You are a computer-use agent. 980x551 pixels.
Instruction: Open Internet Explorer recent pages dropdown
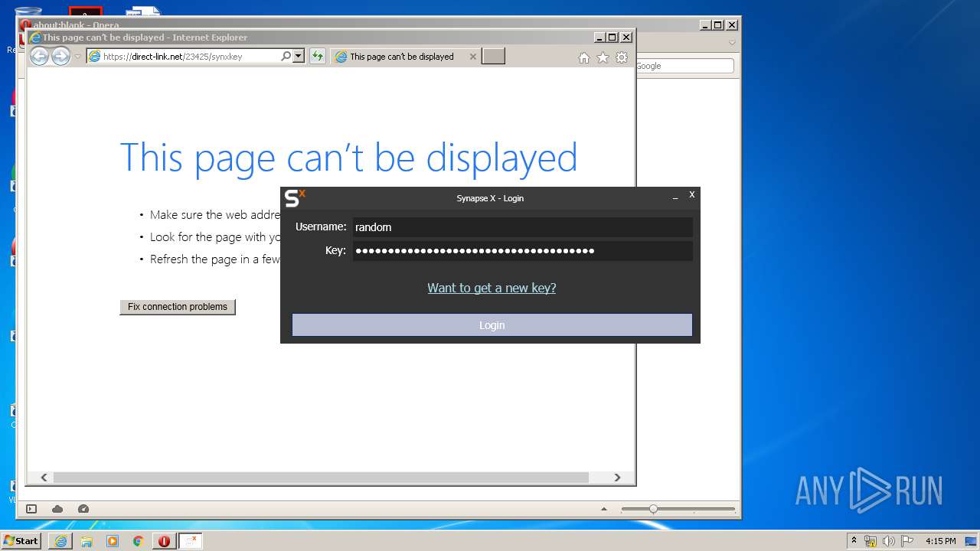coord(77,57)
